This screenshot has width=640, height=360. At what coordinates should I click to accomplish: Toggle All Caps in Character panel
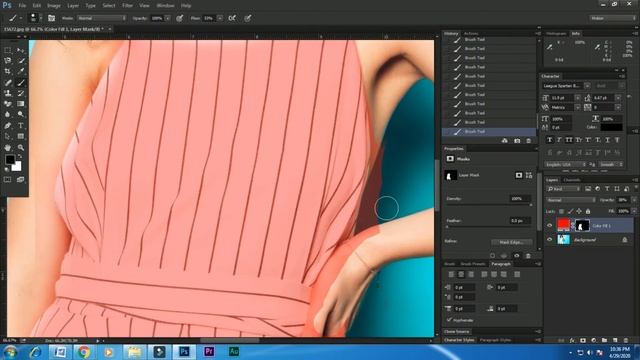coord(569,140)
